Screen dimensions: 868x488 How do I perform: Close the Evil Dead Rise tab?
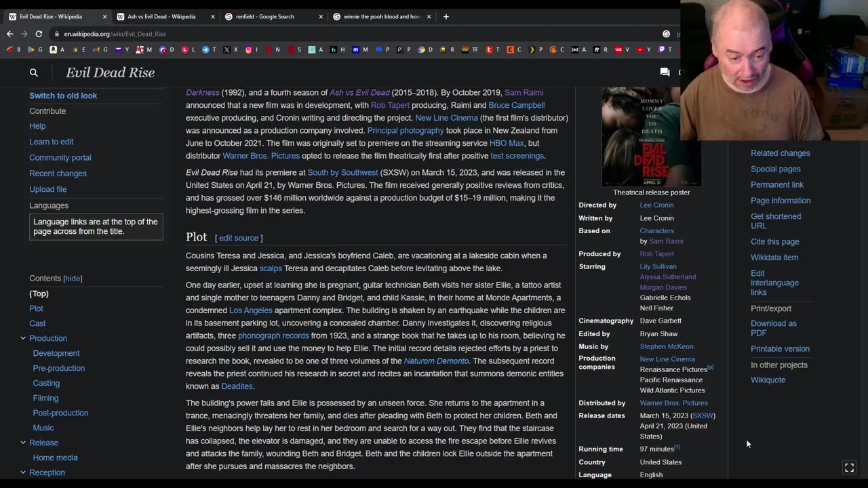[x=104, y=16]
